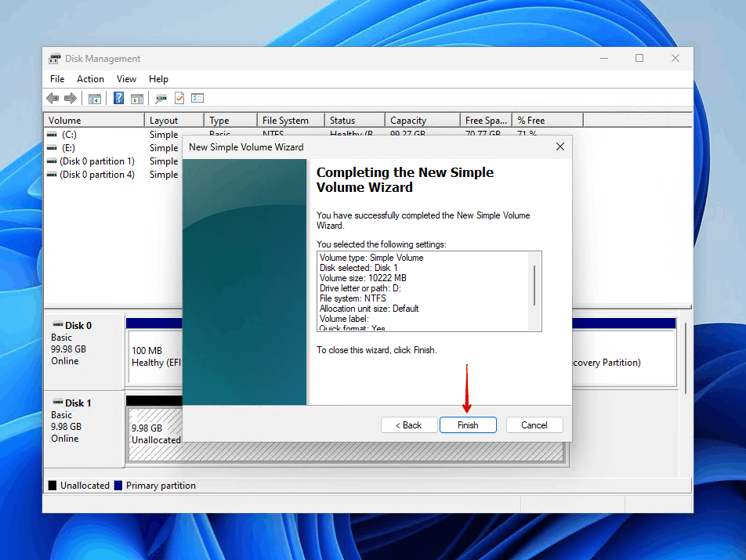This screenshot has width=746, height=560.
Task: Click the Show/Hide Action Pane icon
Action: pos(137,98)
